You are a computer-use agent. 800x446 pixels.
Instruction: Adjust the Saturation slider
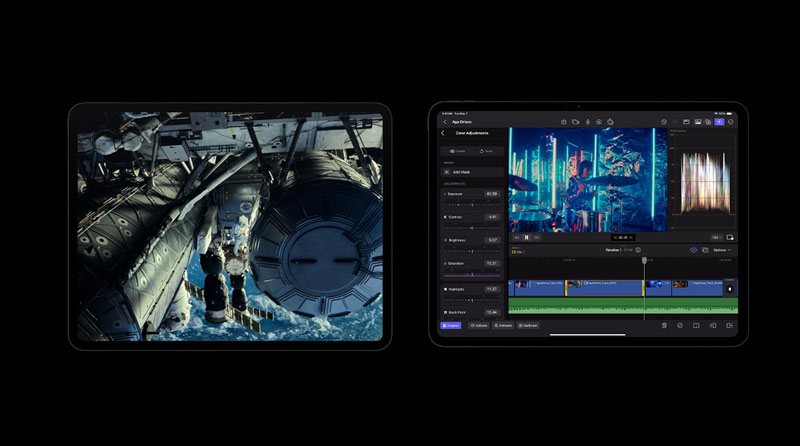[x=472, y=275]
